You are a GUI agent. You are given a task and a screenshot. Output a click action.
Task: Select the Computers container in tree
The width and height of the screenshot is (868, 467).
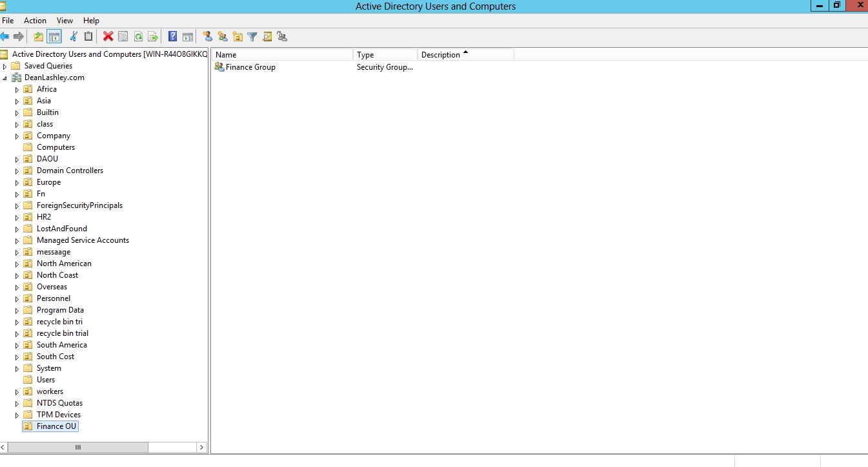point(56,147)
